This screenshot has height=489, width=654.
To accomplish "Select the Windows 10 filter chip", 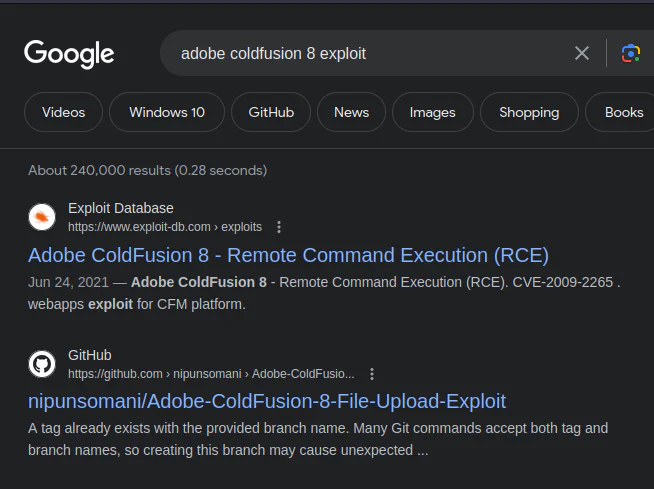I will pos(167,112).
